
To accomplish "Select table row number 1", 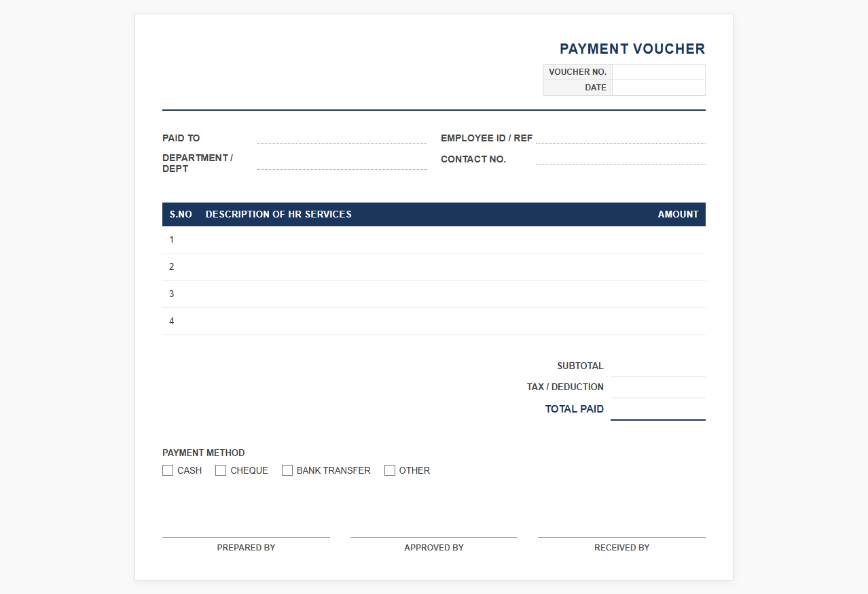I will coord(434,240).
